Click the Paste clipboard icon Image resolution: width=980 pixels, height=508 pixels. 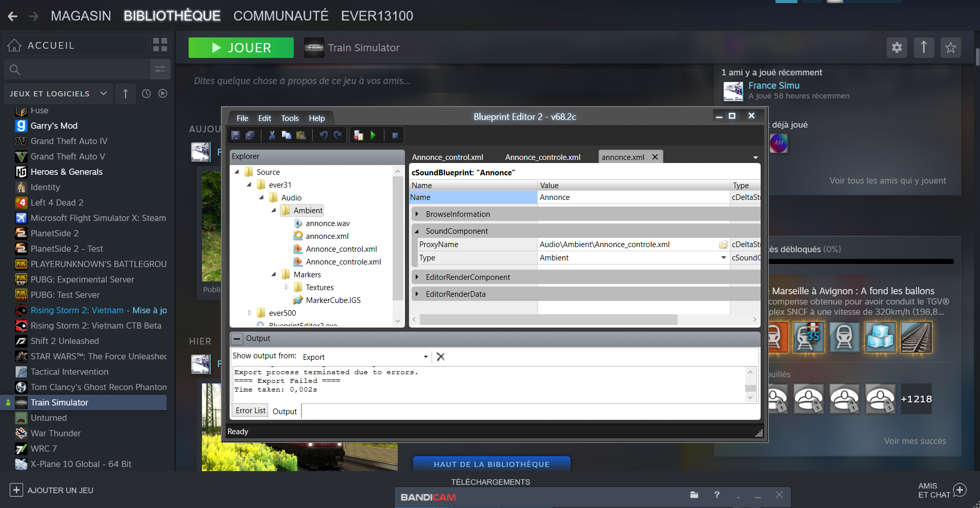click(x=301, y=135)
